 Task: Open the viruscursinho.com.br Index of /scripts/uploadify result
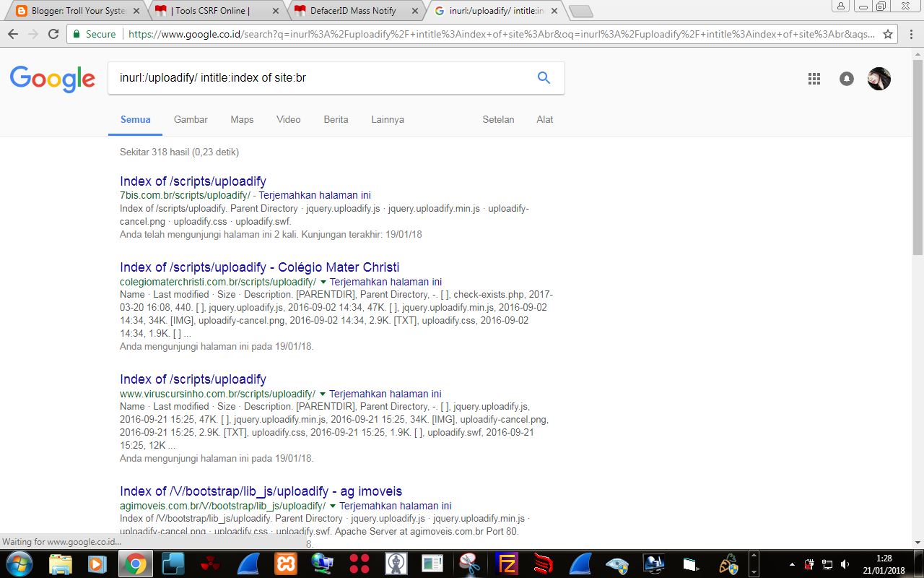[x=193, y=379]
